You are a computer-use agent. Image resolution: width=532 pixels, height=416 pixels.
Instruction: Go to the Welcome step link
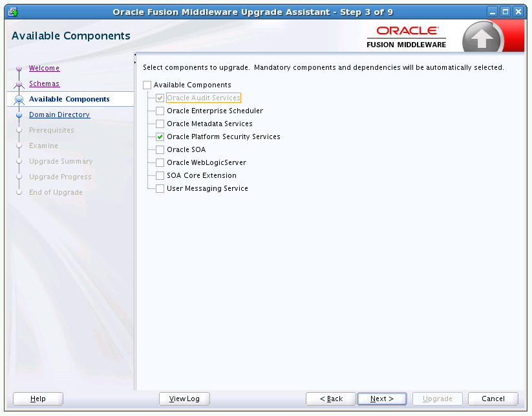click(x=44, y=69)
